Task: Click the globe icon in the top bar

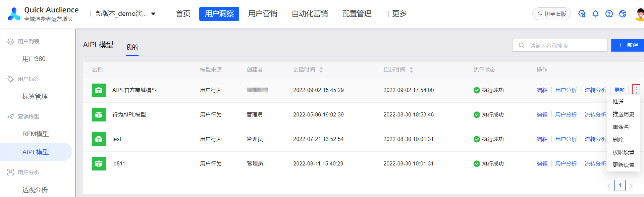Action: 623,14
